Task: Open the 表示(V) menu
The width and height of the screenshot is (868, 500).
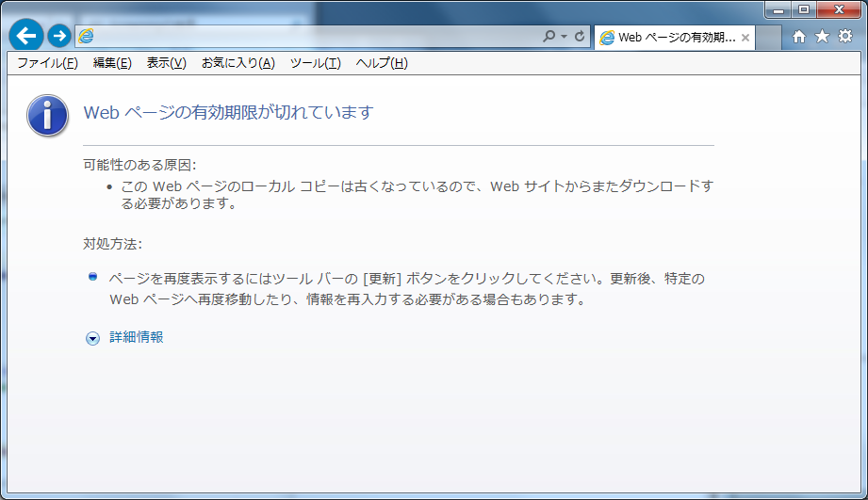Action: tap(166, 63)
